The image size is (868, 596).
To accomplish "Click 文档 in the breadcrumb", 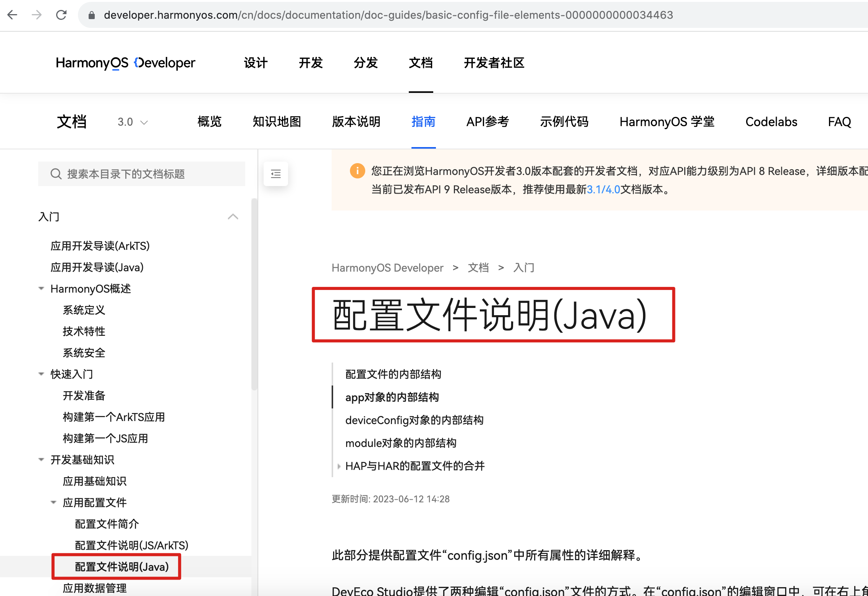I will point(478,267).
